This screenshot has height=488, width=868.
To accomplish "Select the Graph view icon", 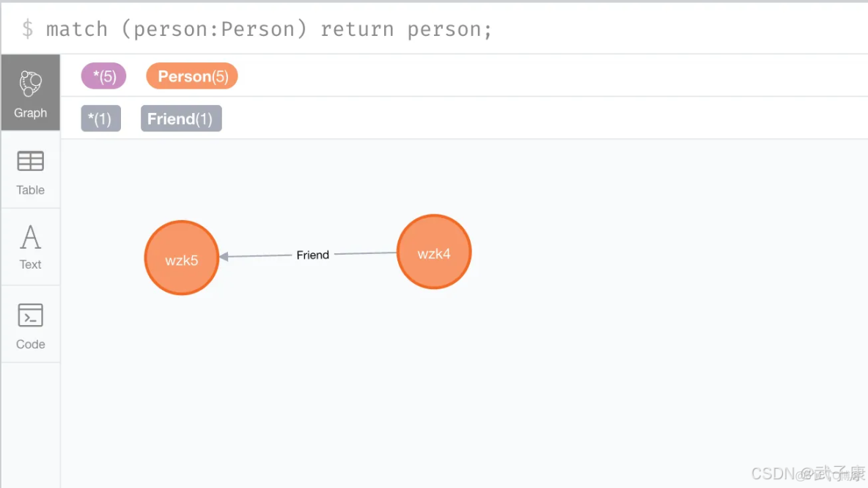I will pos(30,92).
